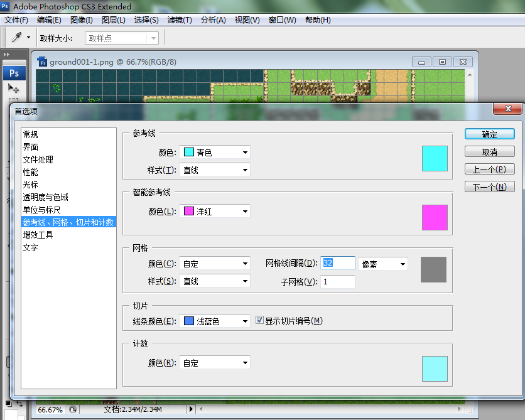This screenshot has width=525, height=420.
Task: Open the 分析(A) menu
Action: click(214, 20)
